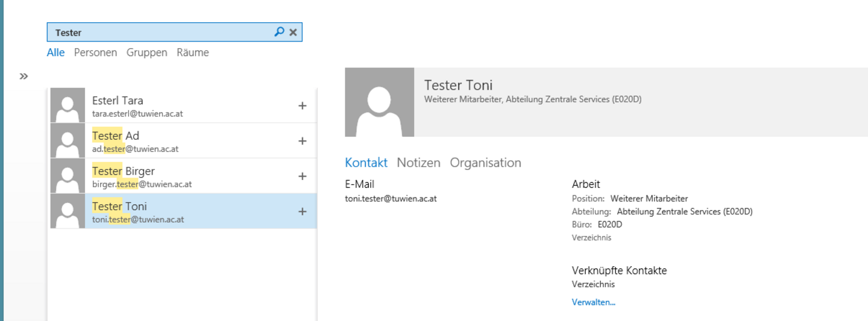Switch to the Organisation tab
The width and height of the screenshot is (868, 321).
click(485, 163)
